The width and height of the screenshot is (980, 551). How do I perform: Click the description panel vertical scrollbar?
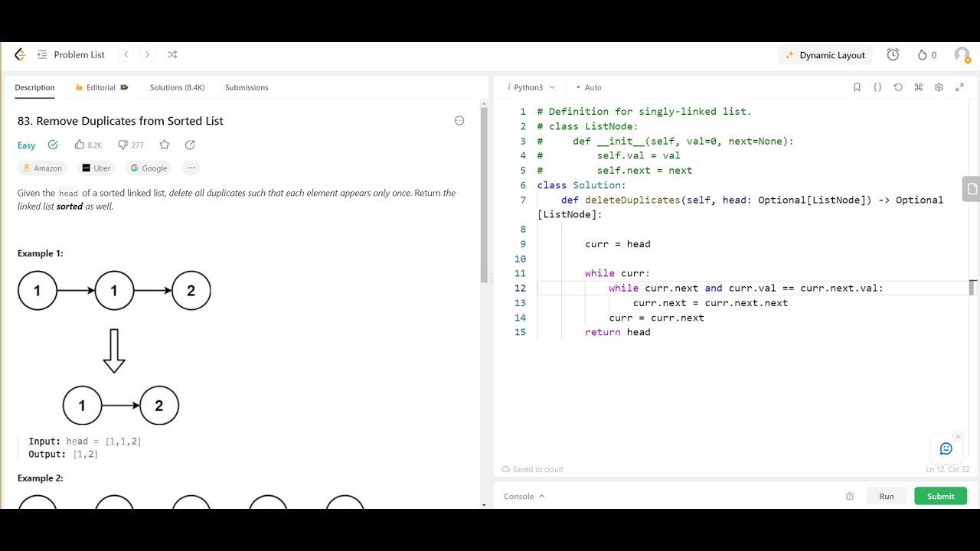[483, 195]
